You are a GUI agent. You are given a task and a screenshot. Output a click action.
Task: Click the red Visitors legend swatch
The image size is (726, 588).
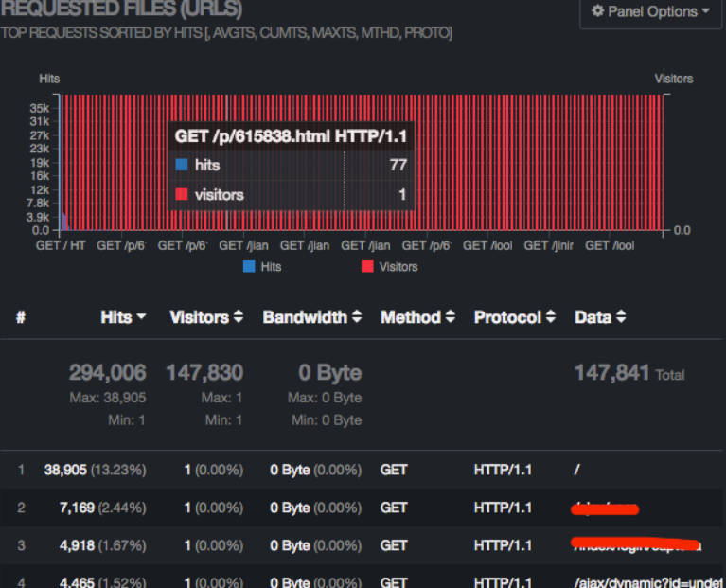367,267
